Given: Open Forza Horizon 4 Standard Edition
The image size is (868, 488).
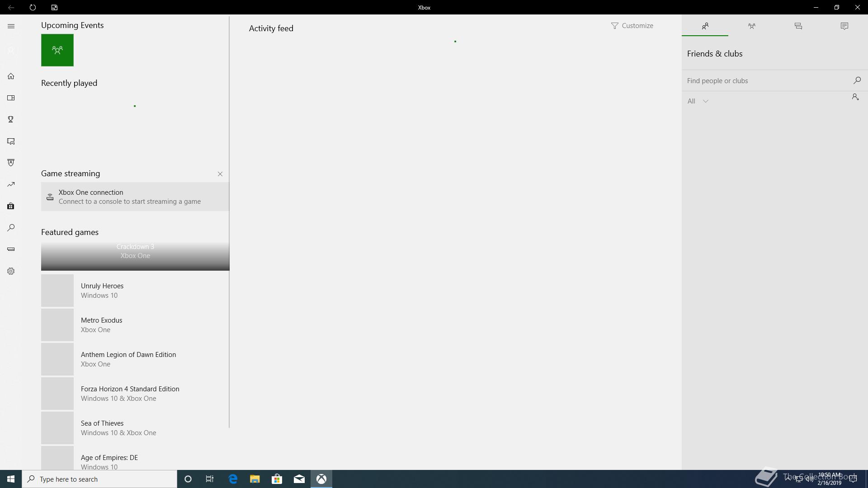Looking at the screenshot, I should click(135, 394).
